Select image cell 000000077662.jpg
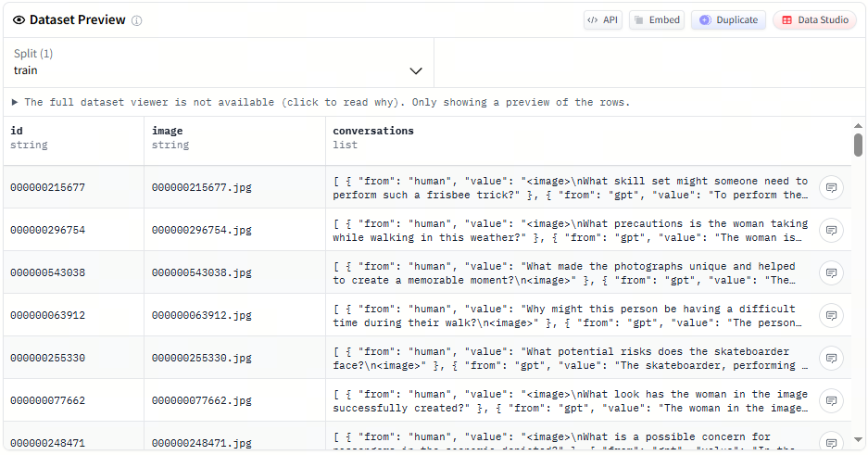Viewport: 868px width, 455px height. (234, 400)
